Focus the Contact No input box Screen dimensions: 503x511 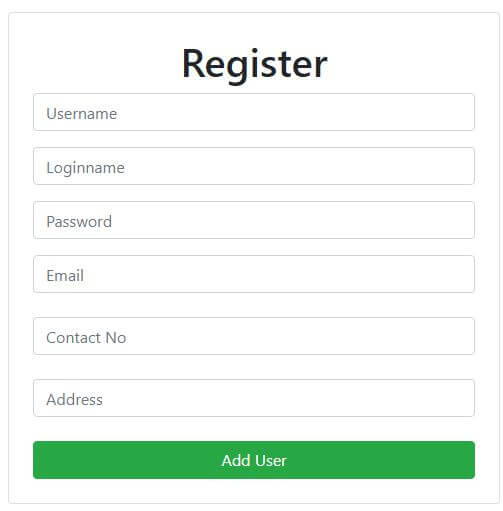click(x=254, y=336)
